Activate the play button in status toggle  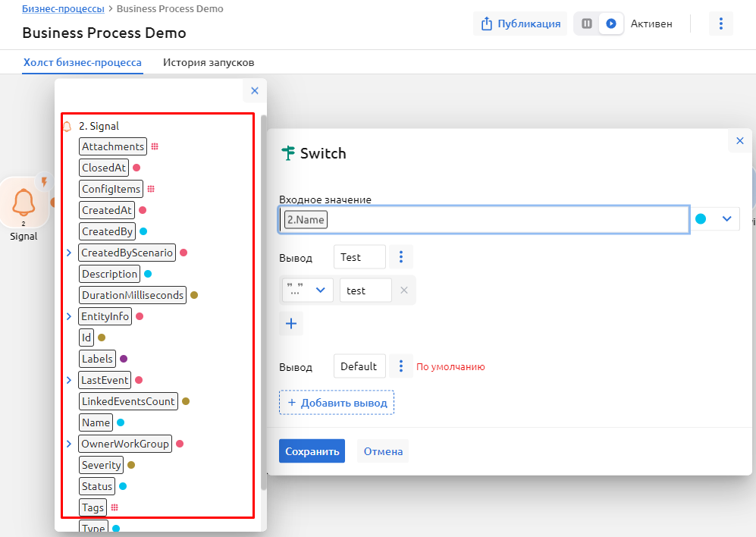[x=610, y=24]
